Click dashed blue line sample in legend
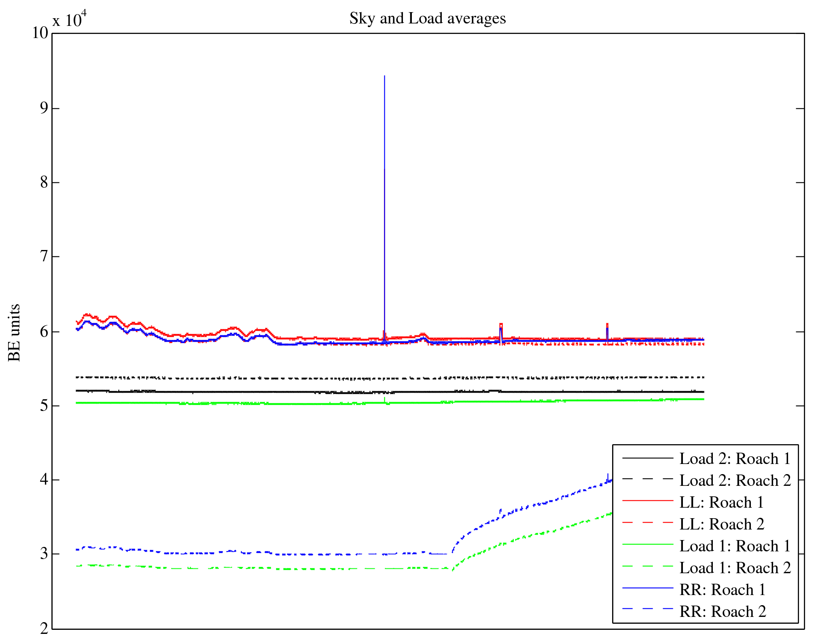The height and width of the screenshot is (644, 816). (647, 609)
